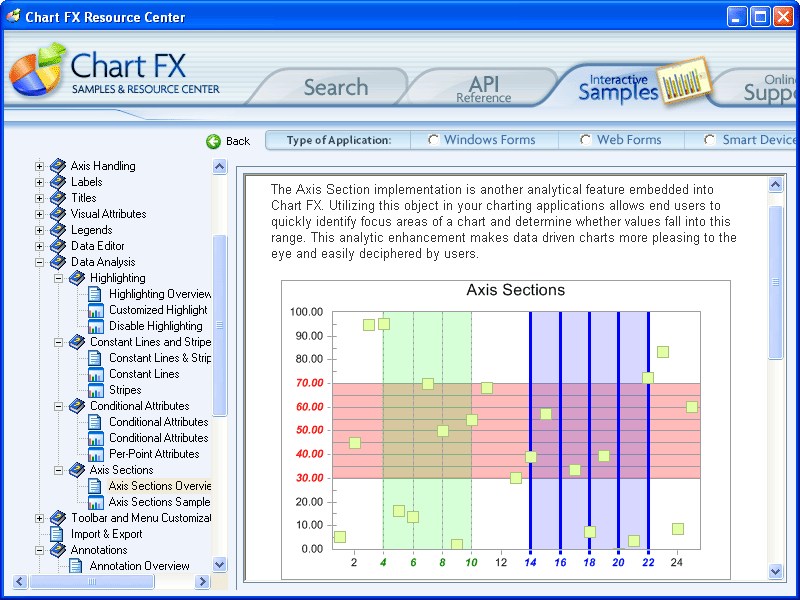Expand the Labels tree node

click(39, 182)
